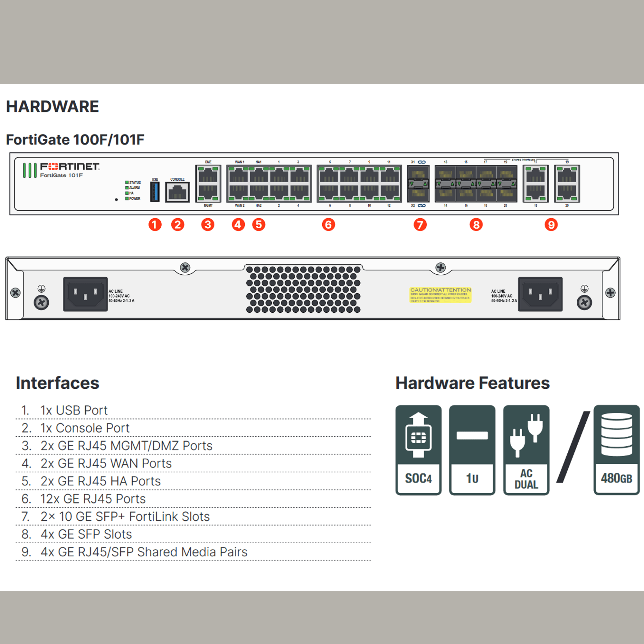Select RJ45 port 12 on front panel
Image resolution: width=644 pixels, height=644 pixels.
(389, 193)
